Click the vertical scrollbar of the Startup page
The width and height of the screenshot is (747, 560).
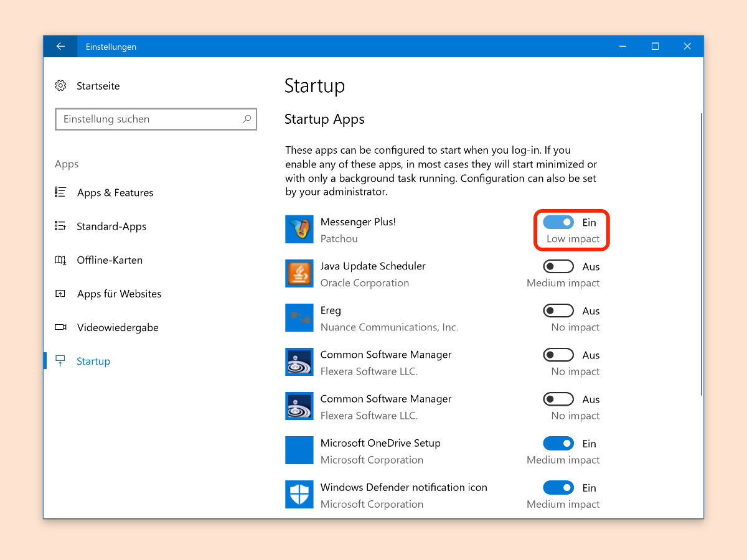(701, 254)
